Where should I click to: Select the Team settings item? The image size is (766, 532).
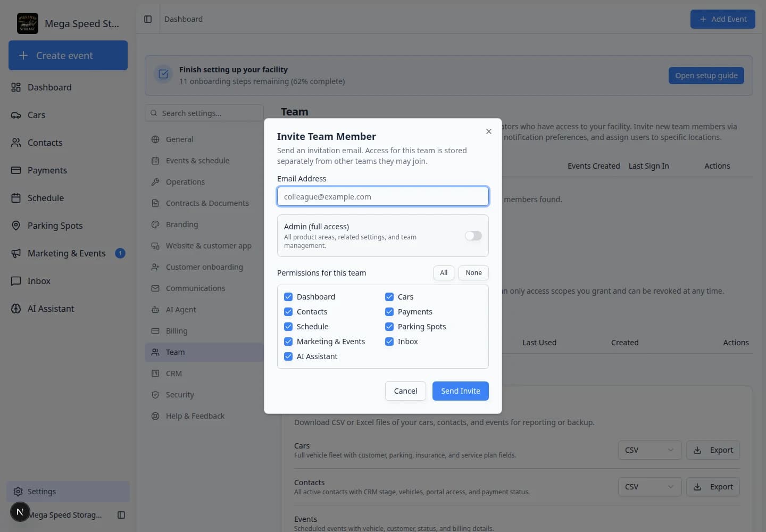(204, 352)
